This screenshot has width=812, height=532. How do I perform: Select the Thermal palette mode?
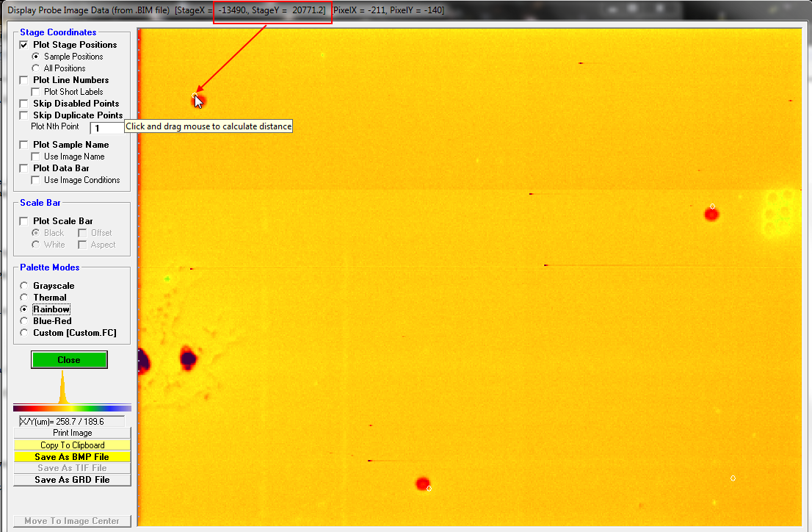(24, 298)
